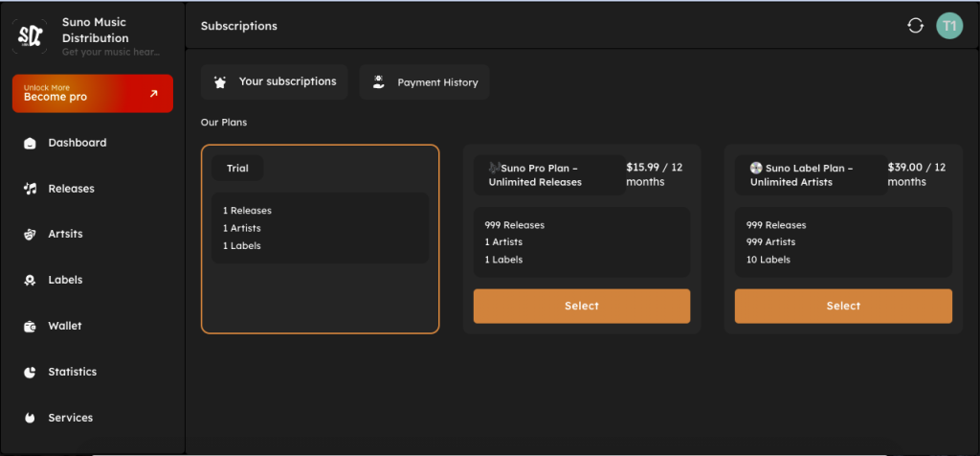Open the Your subscriptions tab
The image size is (980, 456).
(275, 82)
